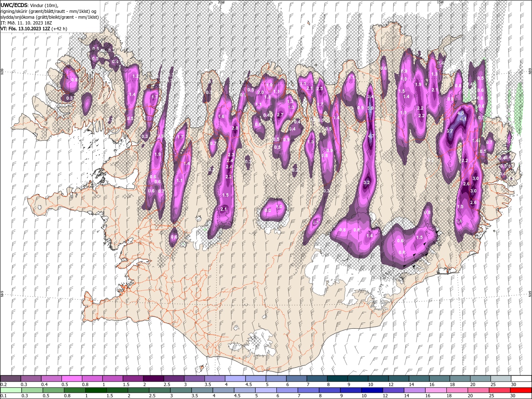Click the '0.1' label in bottom legend

(3, 396)
